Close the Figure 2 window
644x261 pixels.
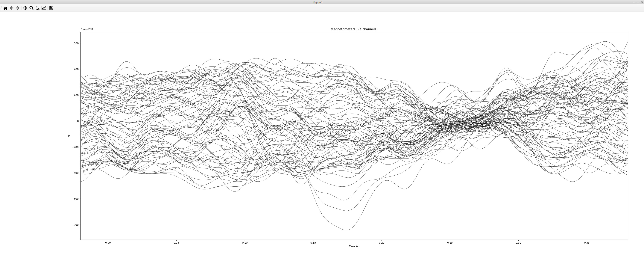(642, 2)
